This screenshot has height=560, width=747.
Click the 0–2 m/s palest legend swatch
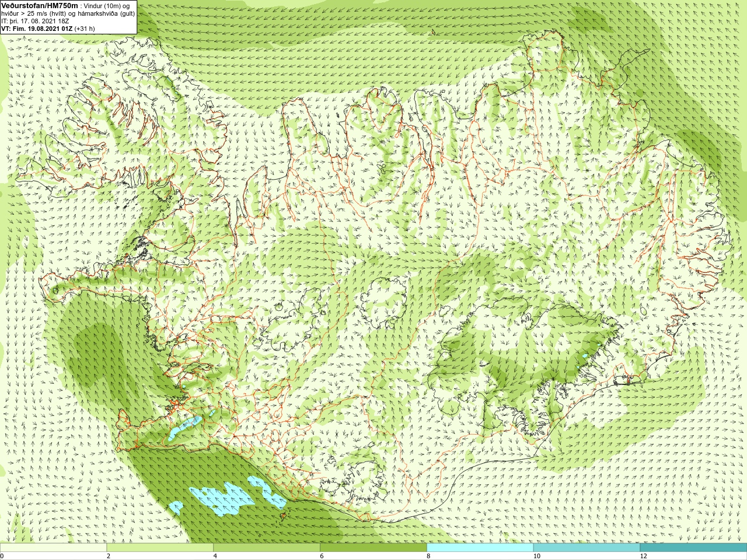tap(53, 548)
